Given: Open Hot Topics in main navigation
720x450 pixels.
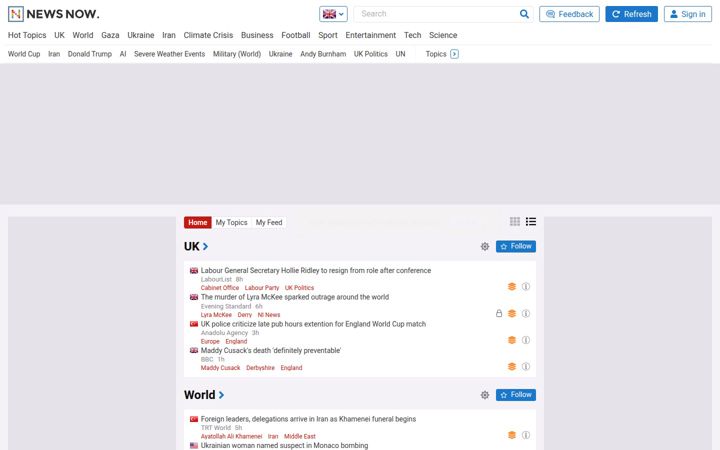Looking at the screenshot, I should 27,35.
